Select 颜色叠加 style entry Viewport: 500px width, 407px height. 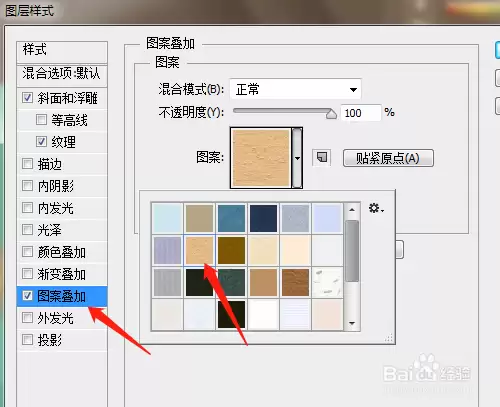(62, 252)
